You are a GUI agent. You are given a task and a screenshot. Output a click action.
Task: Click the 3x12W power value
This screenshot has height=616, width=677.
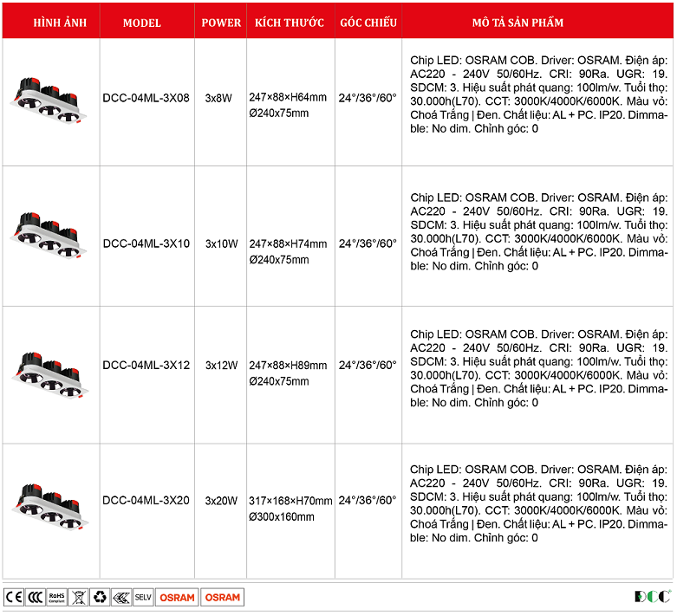pyautogui.click(x=221, y=366)
